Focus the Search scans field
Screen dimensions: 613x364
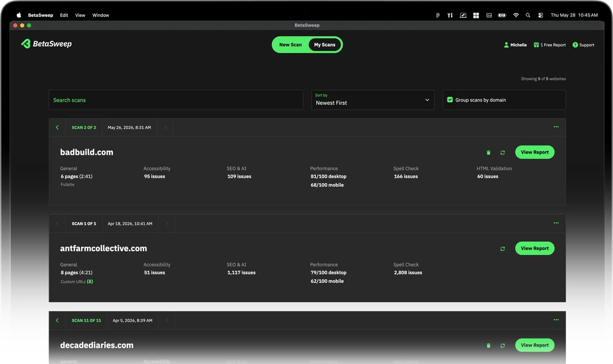click(x=176, y=100)
